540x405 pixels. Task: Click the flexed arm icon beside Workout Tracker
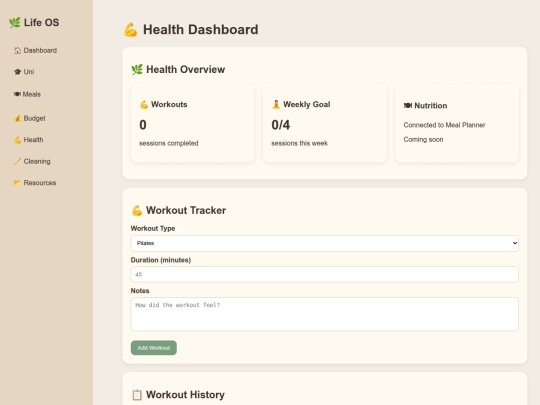137,210
